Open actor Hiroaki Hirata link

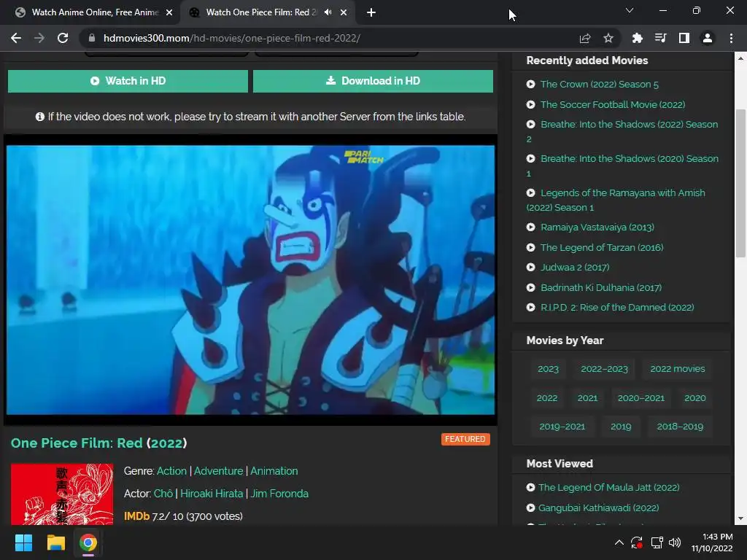pos(212,494)
